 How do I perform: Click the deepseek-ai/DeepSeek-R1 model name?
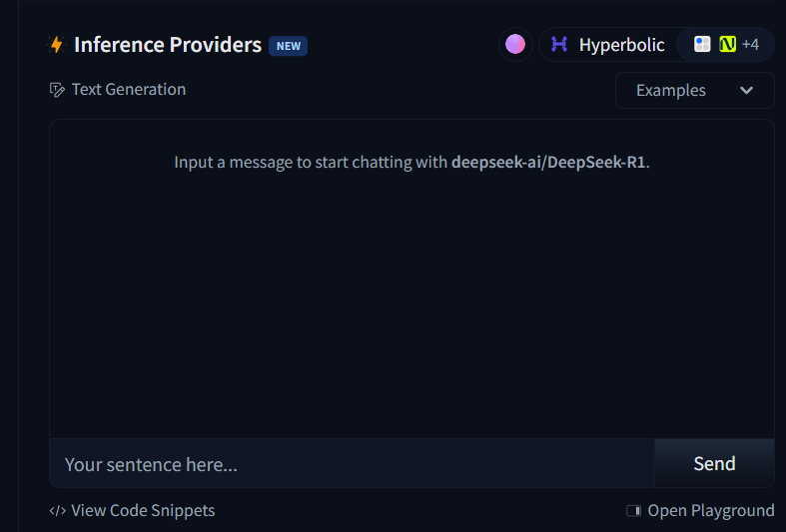pos(548,163)
